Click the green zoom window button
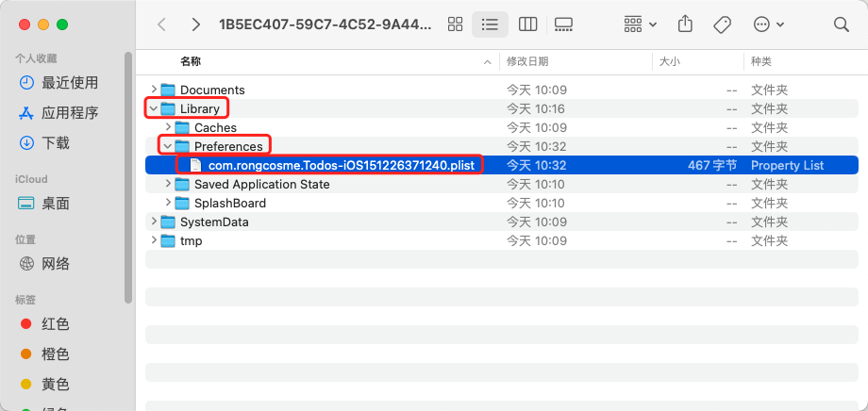Screen dimensions: 868x411 pyautogui.click(x=62, y=25)
